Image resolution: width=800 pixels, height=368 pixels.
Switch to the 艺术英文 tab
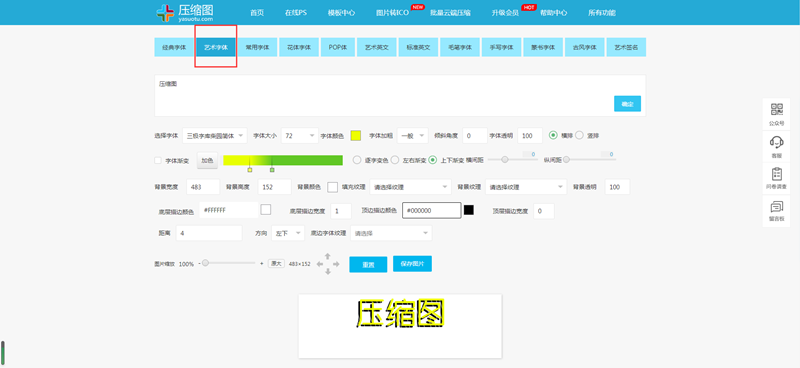click(377, 47)
